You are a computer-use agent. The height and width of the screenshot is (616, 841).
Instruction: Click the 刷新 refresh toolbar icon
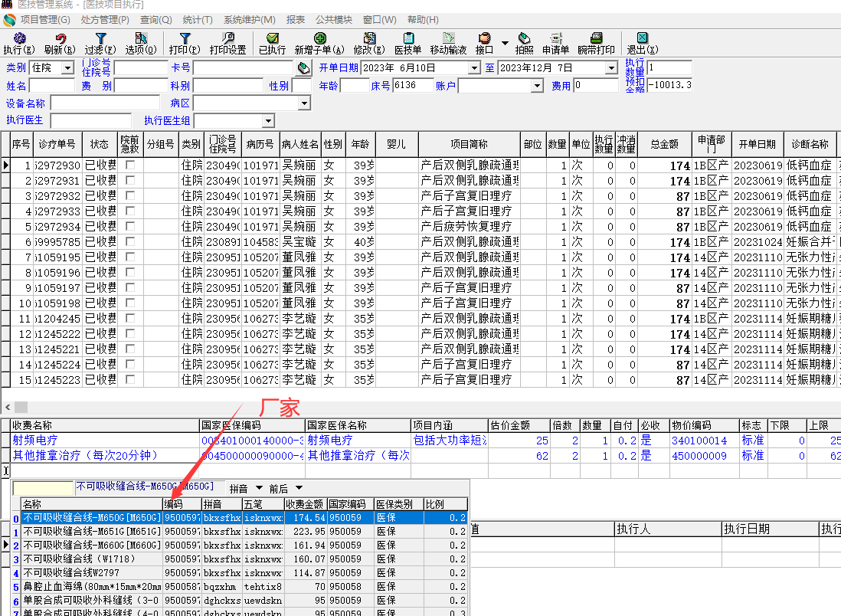pyautogui.click(x=60, y=43)
